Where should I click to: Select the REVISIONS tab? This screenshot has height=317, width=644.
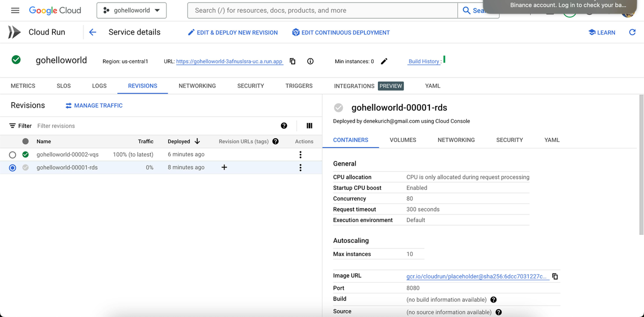142,86
